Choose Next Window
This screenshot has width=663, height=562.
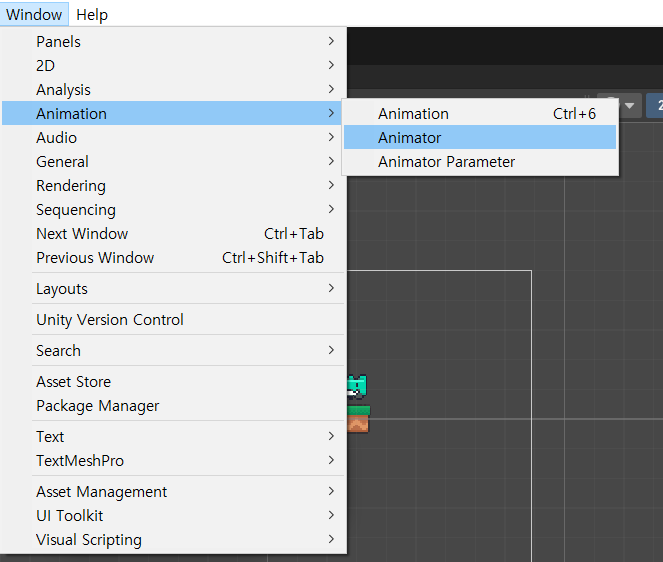173,233
